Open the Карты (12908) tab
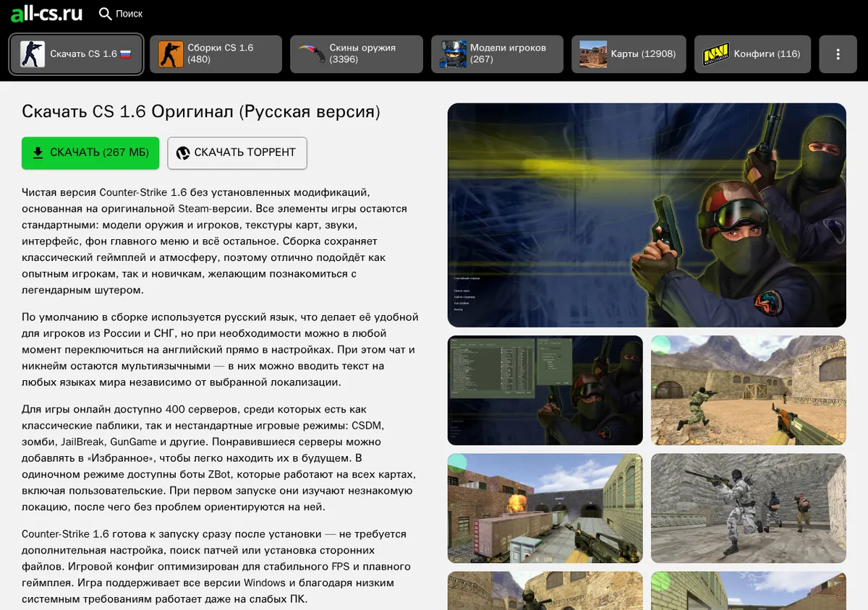Viewport: 868px width, 610px height. [628, 54]
